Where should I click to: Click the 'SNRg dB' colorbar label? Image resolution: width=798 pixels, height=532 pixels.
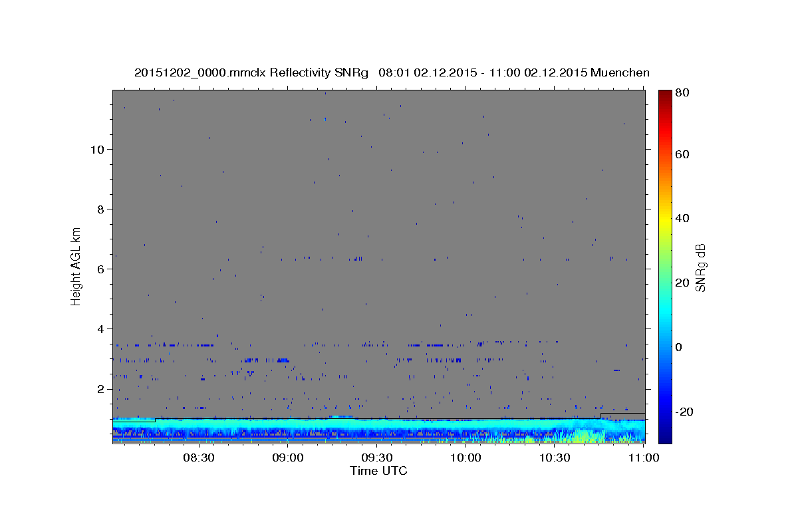coord(700,267)
